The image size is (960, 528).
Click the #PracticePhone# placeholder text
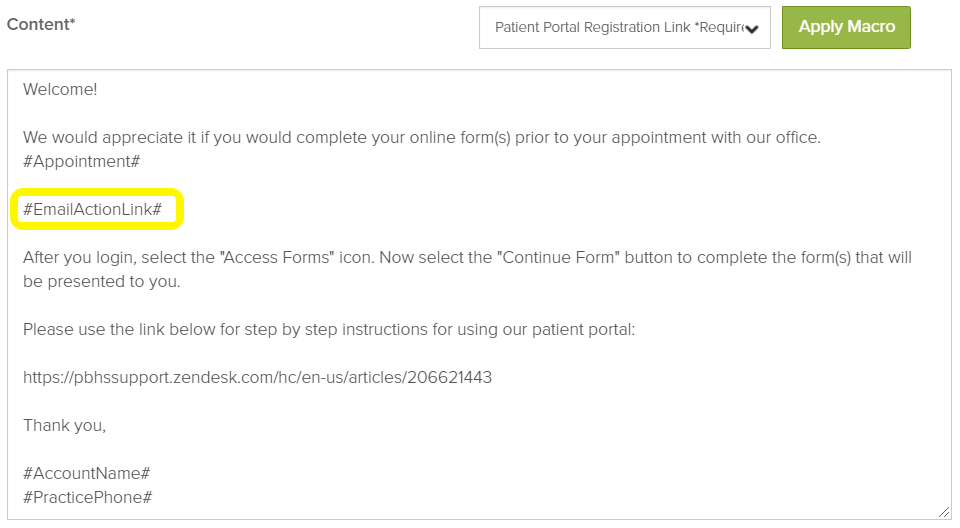coord(87,498)
